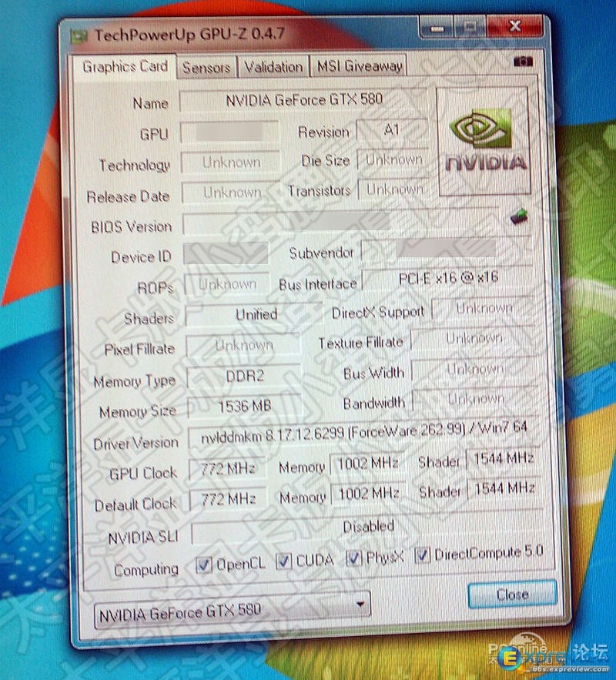Open the MSI Giveaway tab

point(360,66)
